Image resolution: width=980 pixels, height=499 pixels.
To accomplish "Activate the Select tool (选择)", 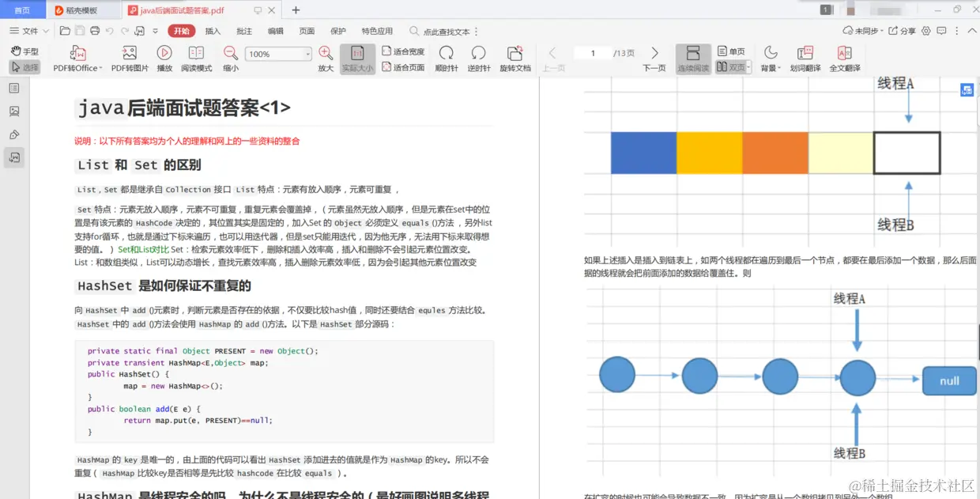I will click(24, 68).
